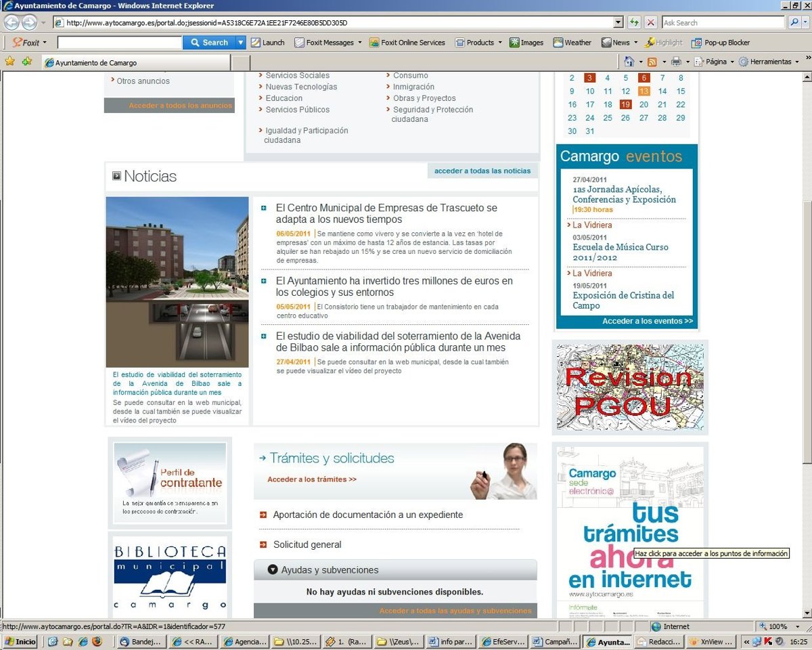Refresh the page with the green arrows icon
The image size is (812, 650).
tap(633, 22)
